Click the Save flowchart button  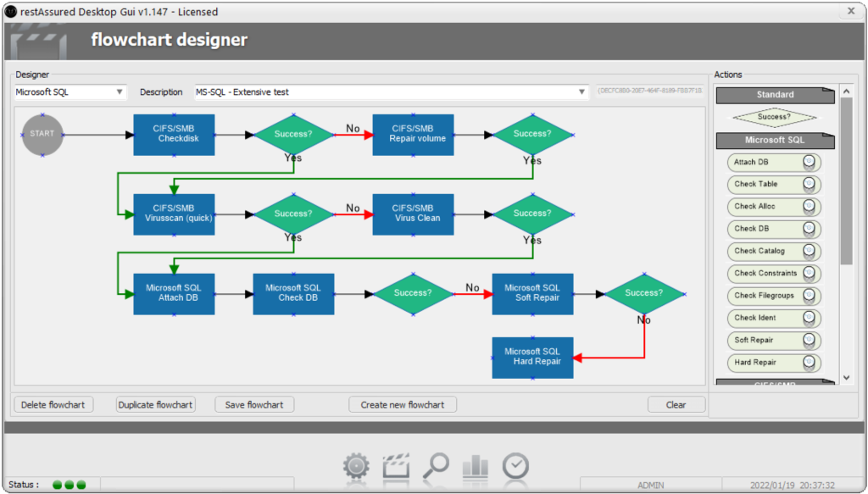(x=254, y=405)
